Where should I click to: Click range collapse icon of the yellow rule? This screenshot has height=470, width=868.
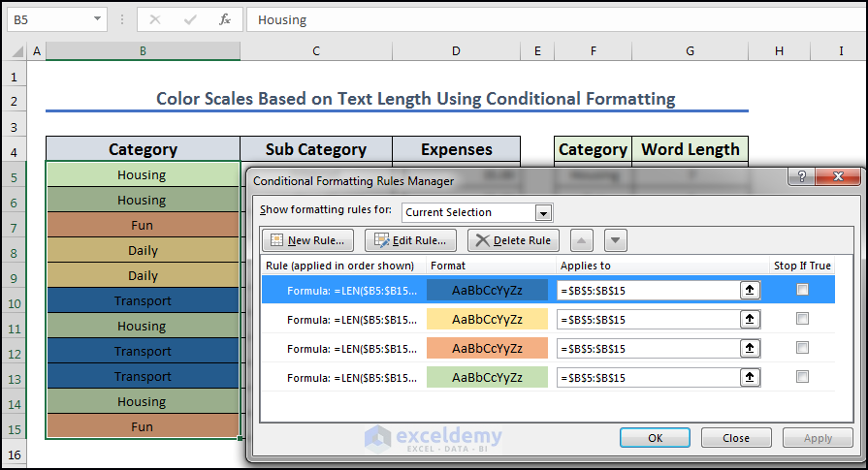pos(751,319)
